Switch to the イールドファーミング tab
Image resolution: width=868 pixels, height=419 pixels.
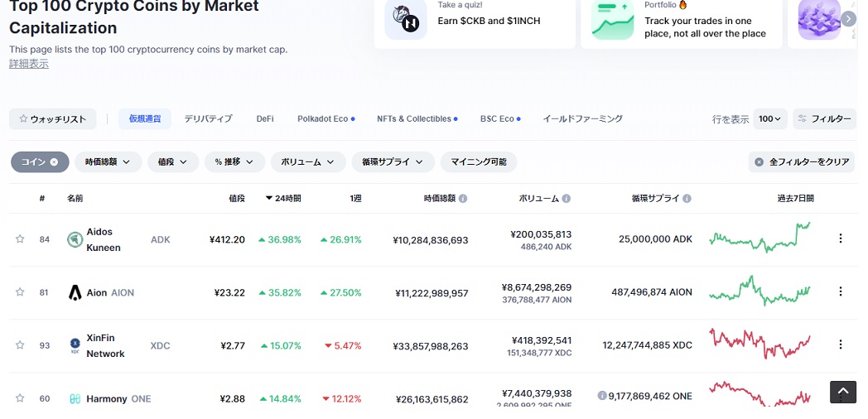pos(582,119)
